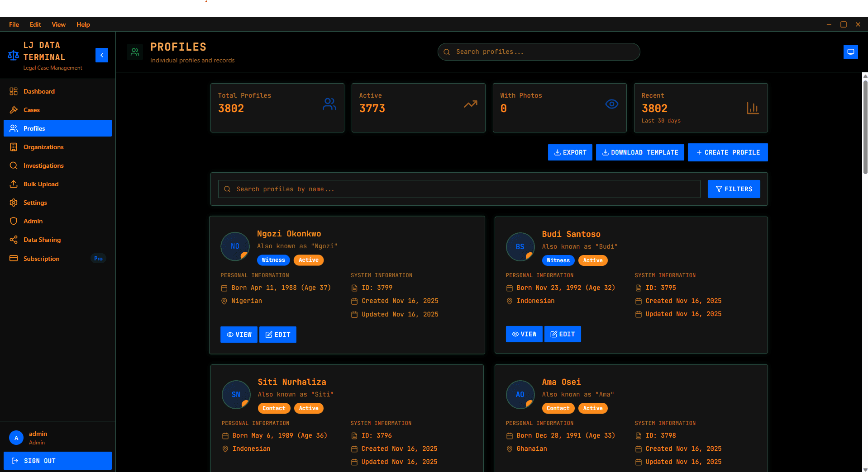Click the eye icon on With Photos card
This screenshot has height=472, width=868.
pos(612,104)
